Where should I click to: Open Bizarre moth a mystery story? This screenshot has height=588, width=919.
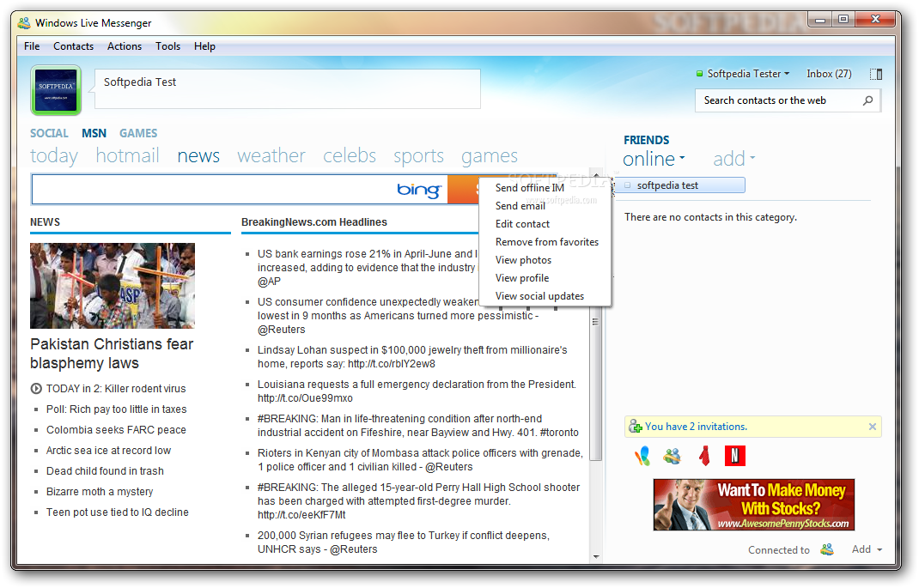point(100,491)
